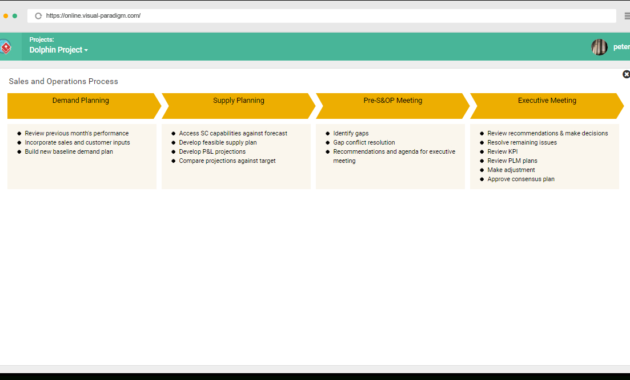Click the user avatar picture
Image resolution: width=630 pixels, height=380 pixels.
599,47
